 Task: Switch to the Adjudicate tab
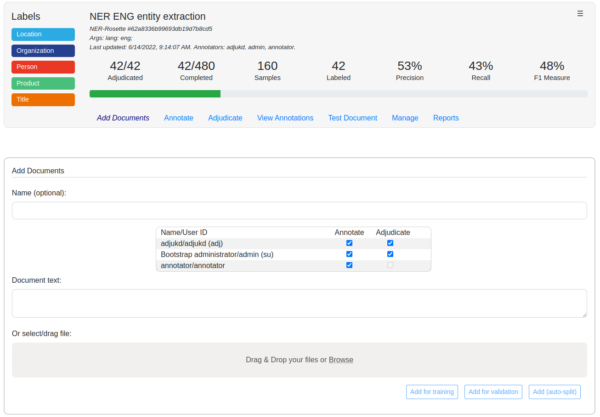point(225,118)
